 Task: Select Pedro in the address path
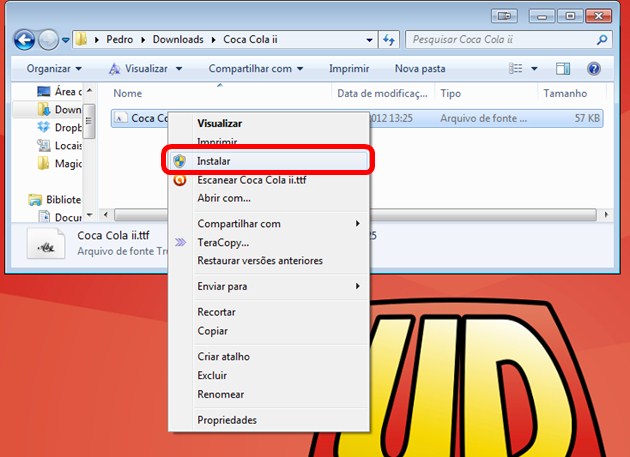point(119,39)
